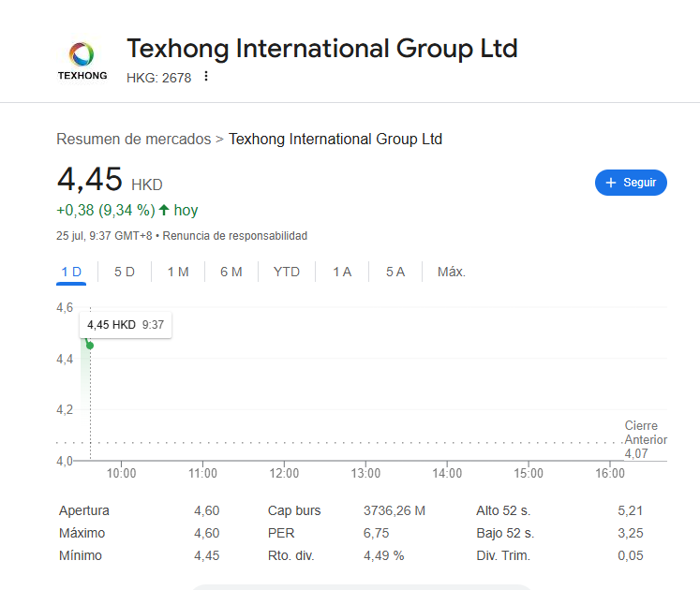The image size is (700, 590).
Task: Click the 13:00 time axis label
Action: [x=365, y=473]
